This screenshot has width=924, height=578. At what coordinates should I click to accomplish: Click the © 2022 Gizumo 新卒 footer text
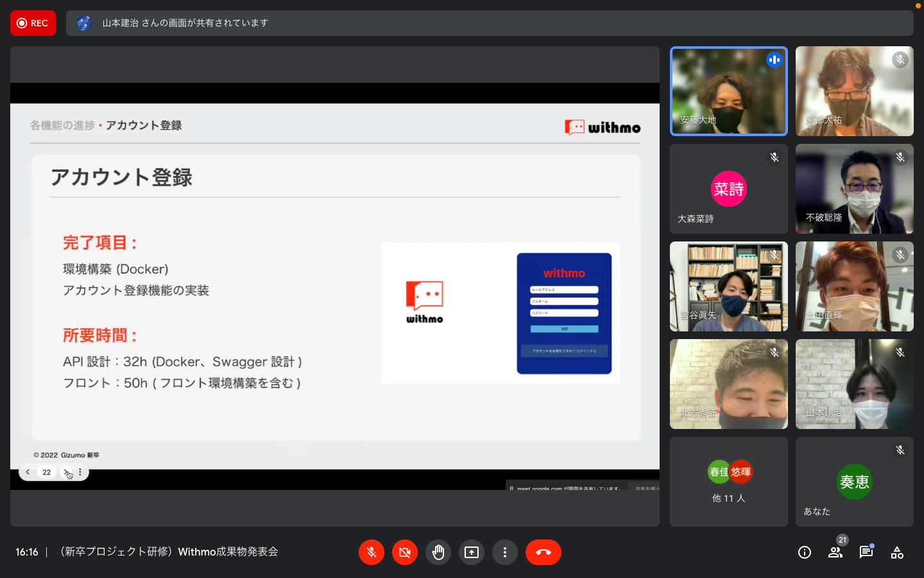point(67,455)
